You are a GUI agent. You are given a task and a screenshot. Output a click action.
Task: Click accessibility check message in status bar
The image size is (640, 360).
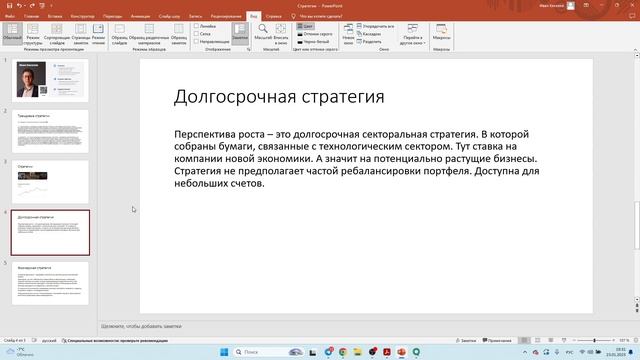(115, 340)
